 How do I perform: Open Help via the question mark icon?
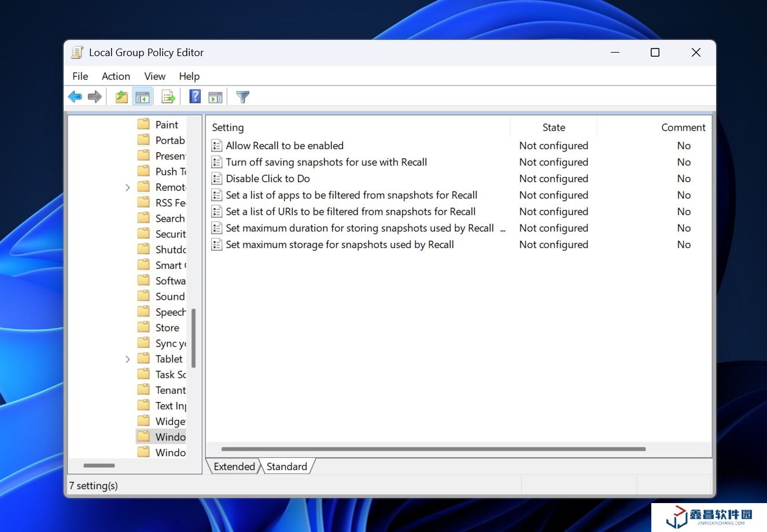coord(195,97)
